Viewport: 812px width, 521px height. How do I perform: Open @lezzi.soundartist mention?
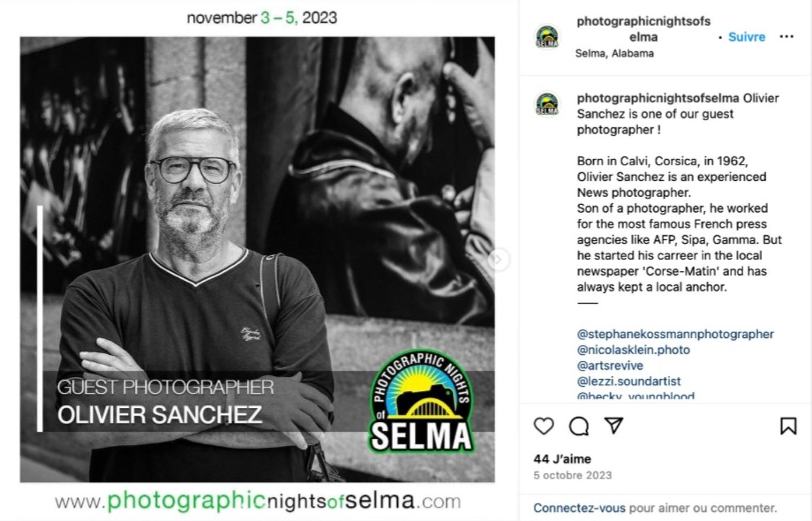click(629, 381)
